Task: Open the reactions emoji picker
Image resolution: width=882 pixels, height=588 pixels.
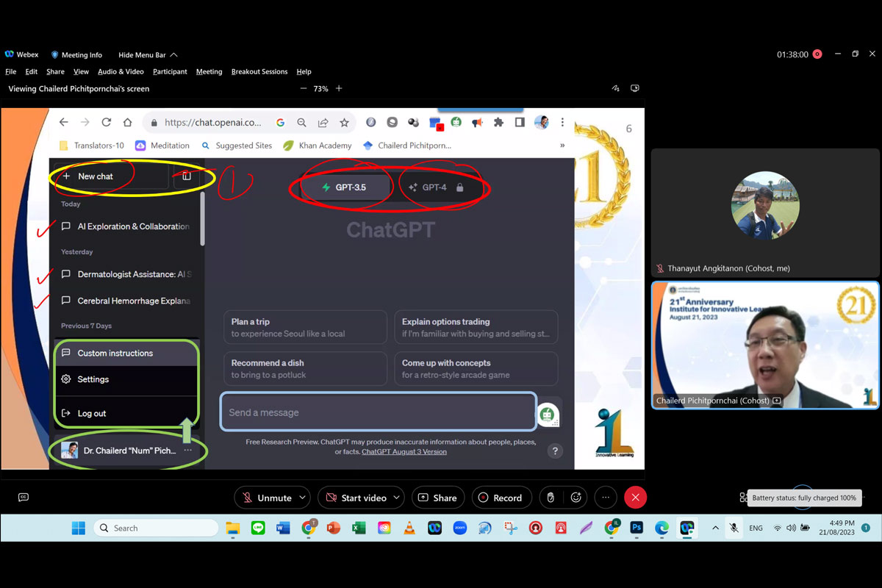Action: point(576,498)
